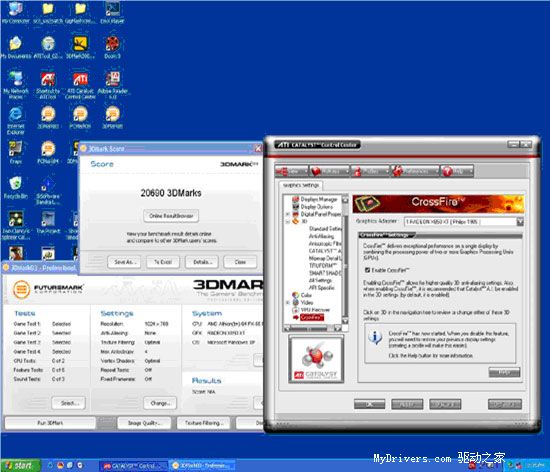Click Change button under Settings
550x472 pixels.
pos(160,403)
